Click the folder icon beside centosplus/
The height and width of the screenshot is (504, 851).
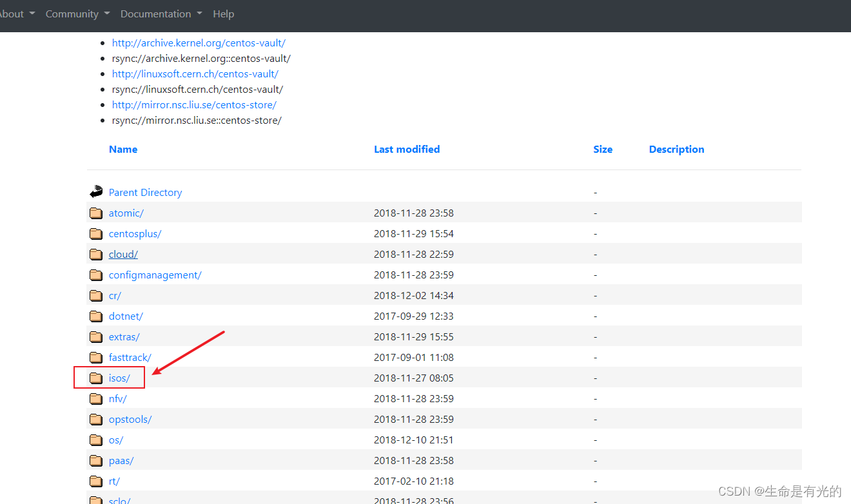pyautogui.click(x=96, y=233)
